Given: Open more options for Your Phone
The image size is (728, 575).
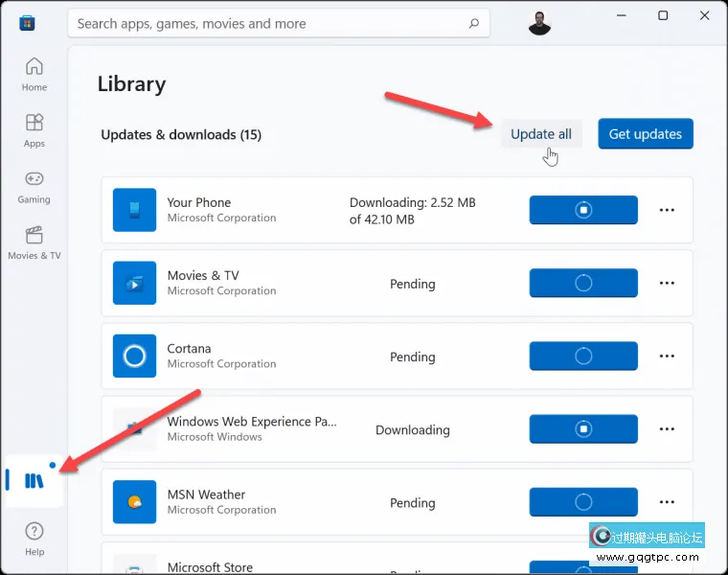Looking at the screenshot, I should click(667, 210).
